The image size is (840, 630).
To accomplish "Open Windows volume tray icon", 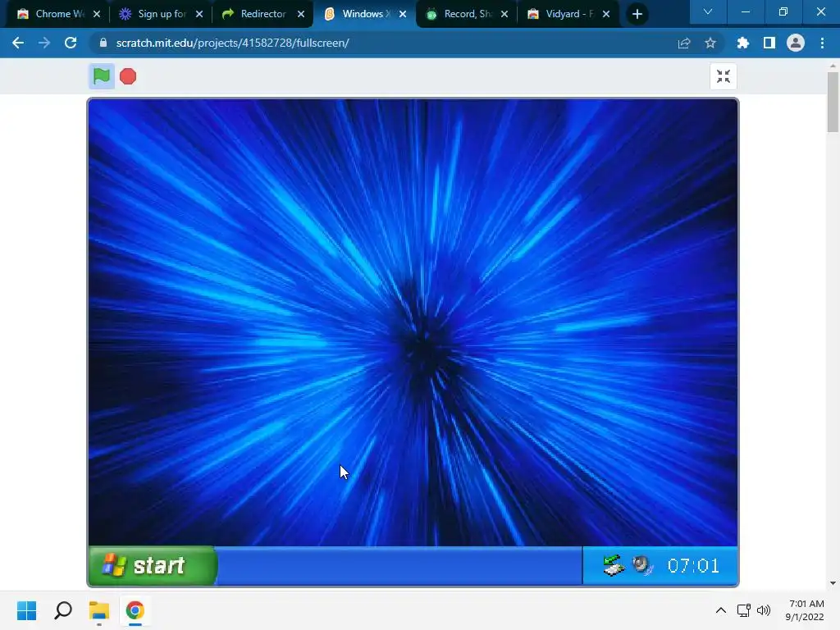I will coord(764,610).
